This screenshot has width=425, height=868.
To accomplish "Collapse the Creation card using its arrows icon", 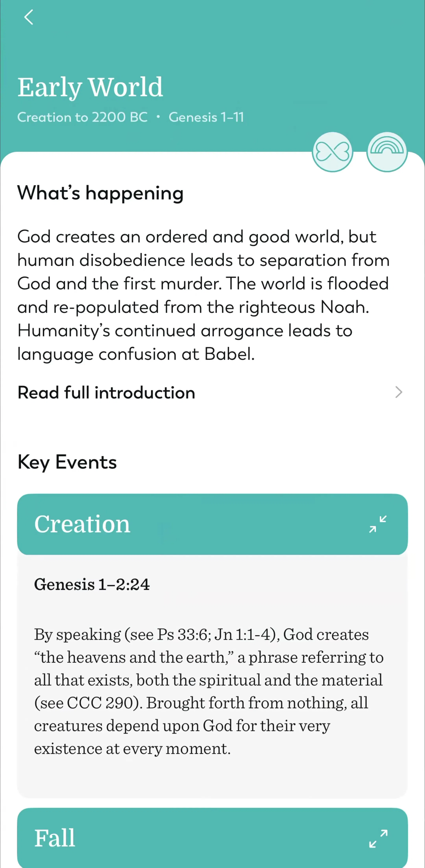I will click(x=378, y=524).
